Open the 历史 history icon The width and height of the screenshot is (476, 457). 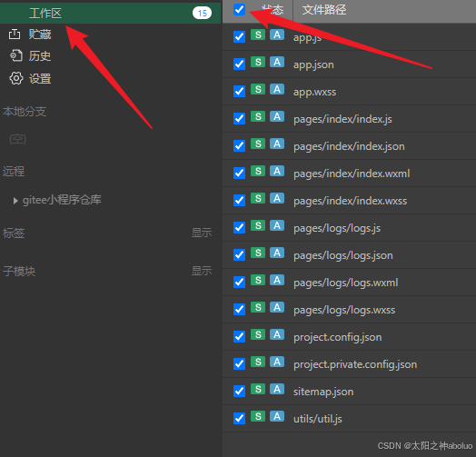click(x=15, y=55)
